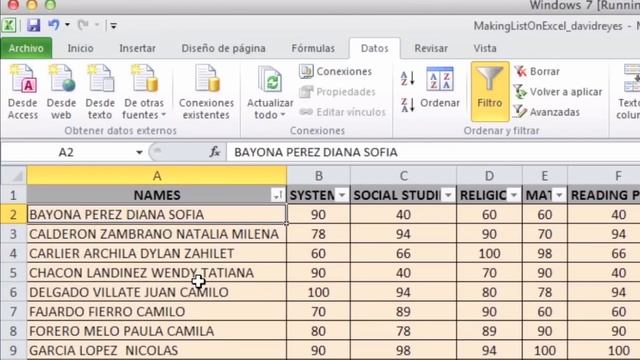Click Volver a aplicar filter
Image resolution: width=640 pixels, height=360 pixels.
(558, 92)
